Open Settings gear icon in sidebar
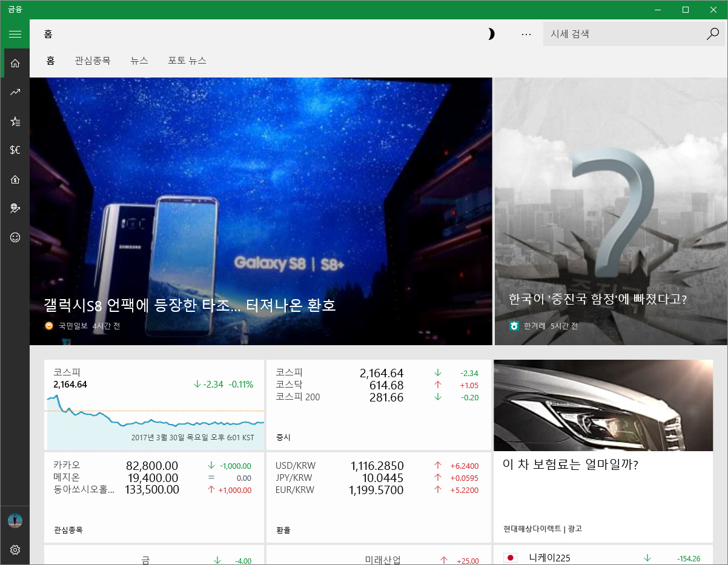The width and height of the screenshot is (728, 565). click(x=15, y=550)
